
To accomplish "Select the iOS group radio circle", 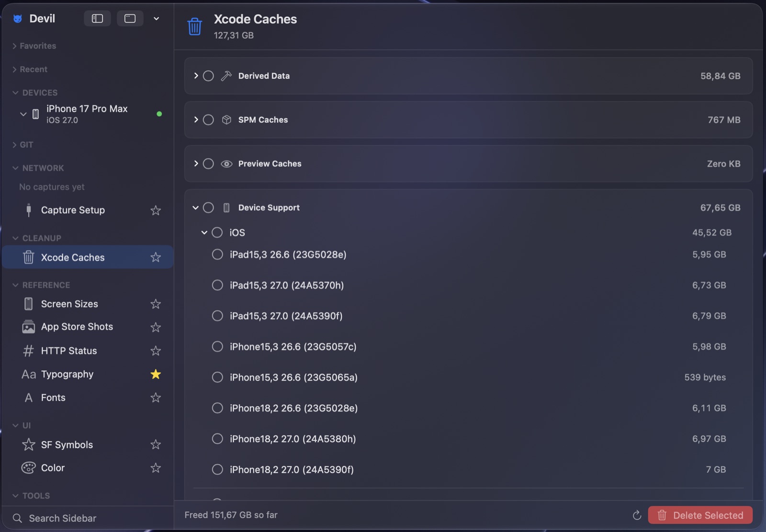I will pos(217,233).
